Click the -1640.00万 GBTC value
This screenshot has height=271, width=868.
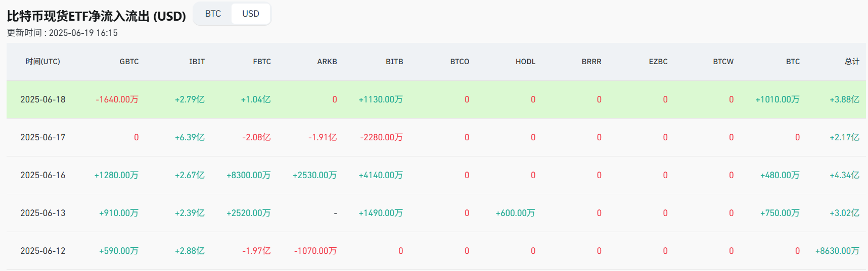[117, 99]
